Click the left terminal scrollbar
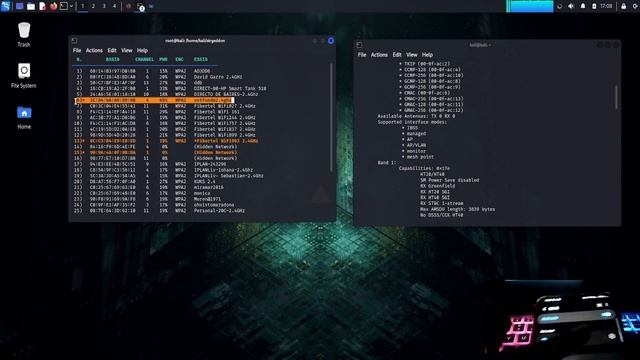Viewport: 640px width, 360px height. [331, 117]
